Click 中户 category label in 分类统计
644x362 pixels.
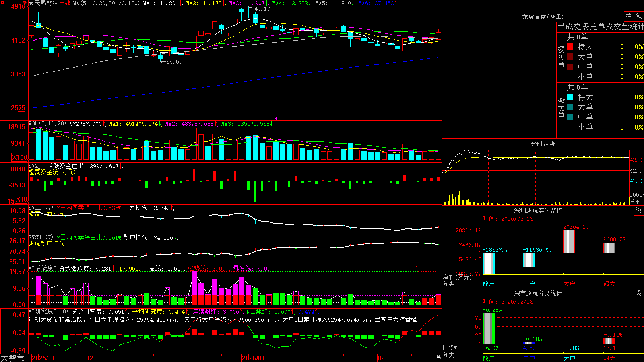point(529,358)
